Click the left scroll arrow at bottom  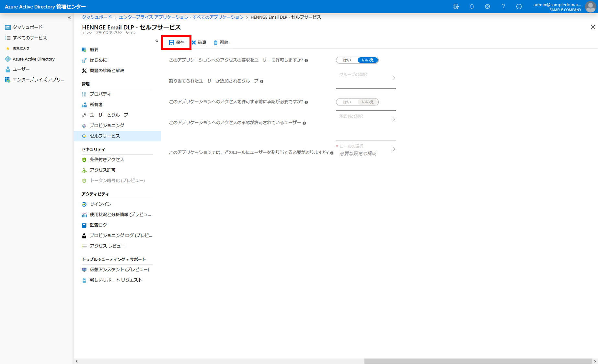coord(76,361)
